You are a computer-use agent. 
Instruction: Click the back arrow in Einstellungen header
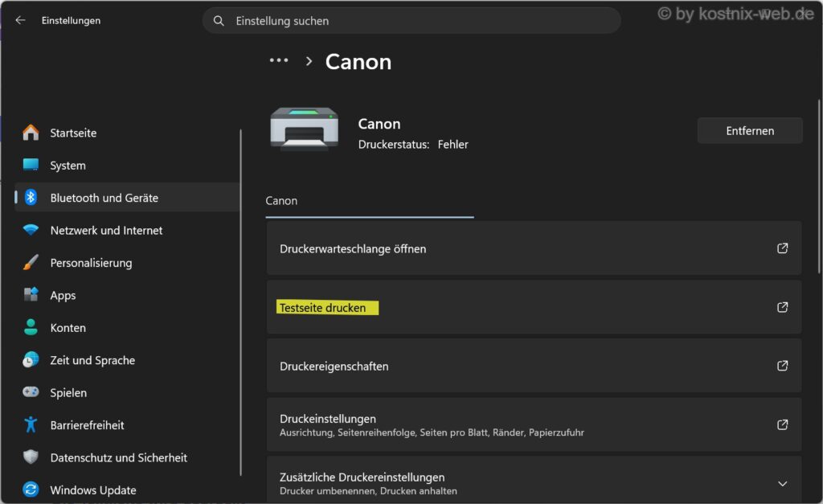pos(20,20)
